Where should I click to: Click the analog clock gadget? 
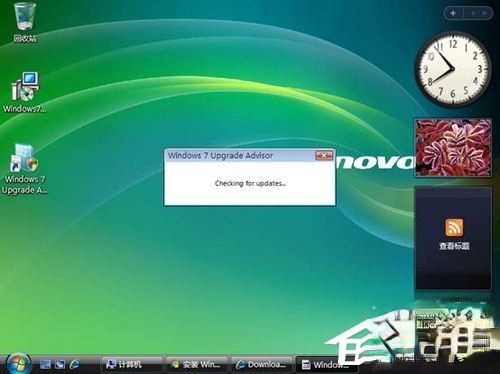click(453, 69)
